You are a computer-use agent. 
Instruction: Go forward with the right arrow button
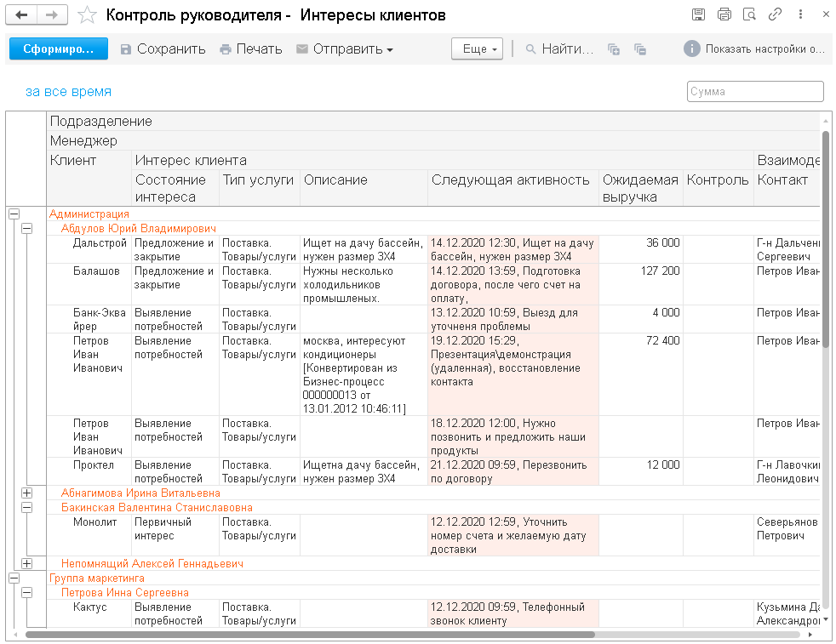point(52,15)
